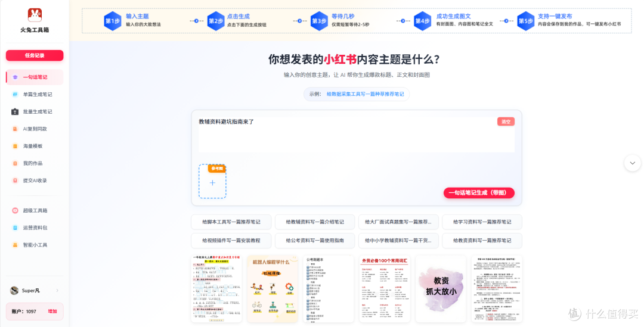Click the Super凡 user avatar
Viewport: 644px width, 327px height.
(x=14, y=291)
